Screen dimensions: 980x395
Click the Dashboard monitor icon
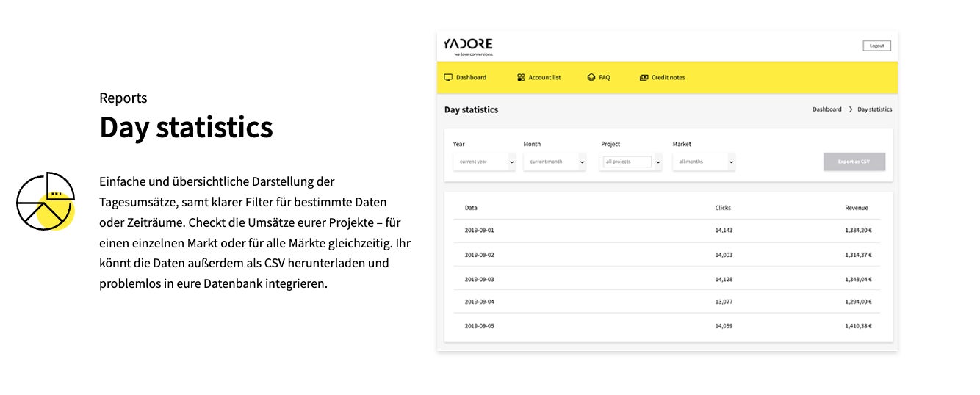[448, 77]
